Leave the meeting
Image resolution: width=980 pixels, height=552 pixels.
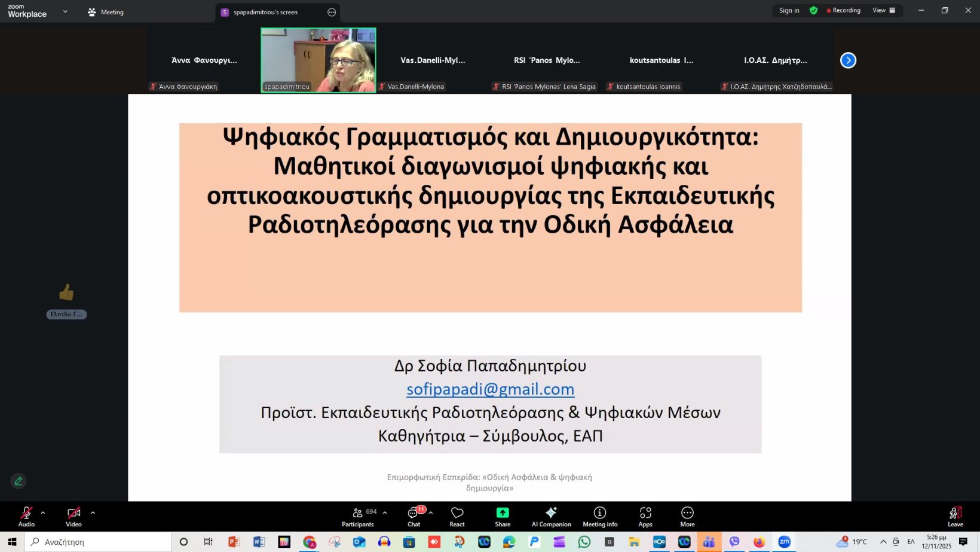(955, 517)
